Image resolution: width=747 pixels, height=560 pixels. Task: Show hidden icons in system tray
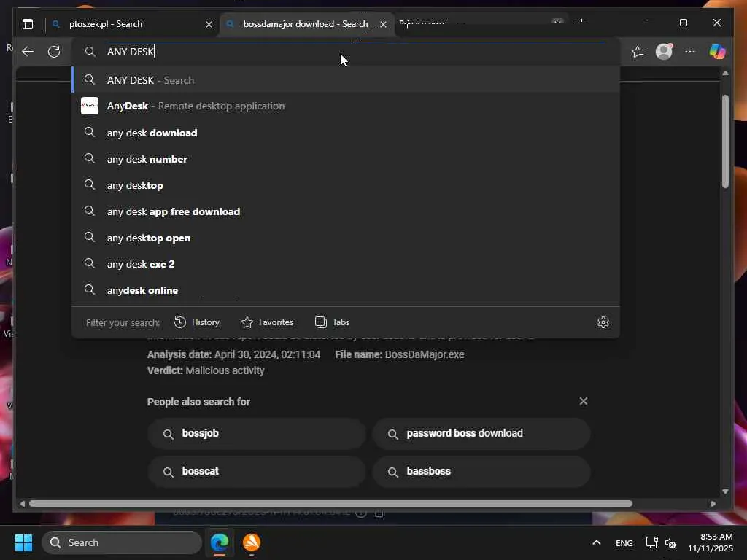point(597,542)
